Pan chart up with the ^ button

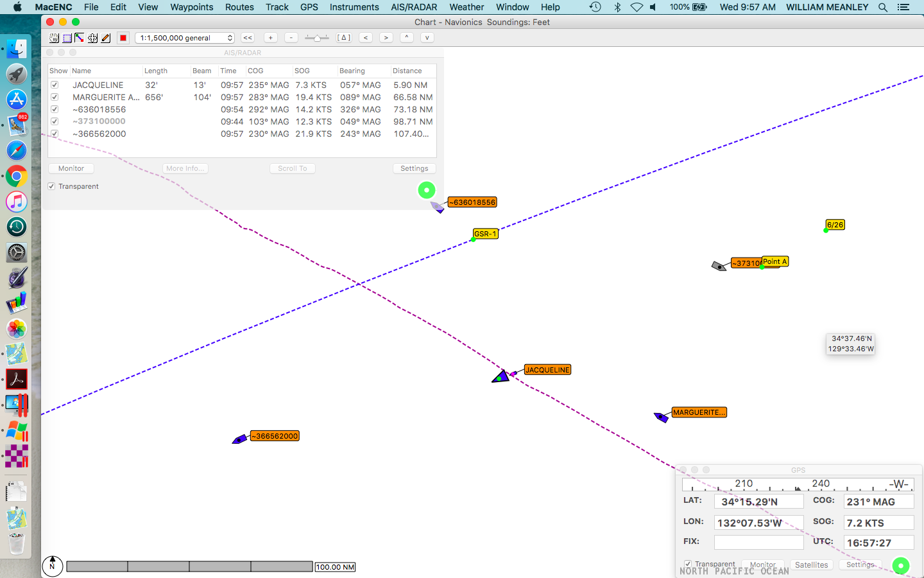point(407,38)
